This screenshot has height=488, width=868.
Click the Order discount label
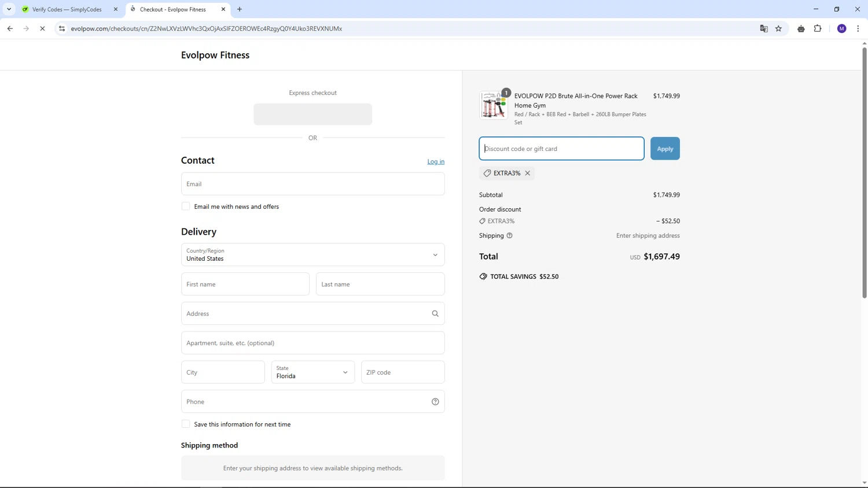click(500, 209)
